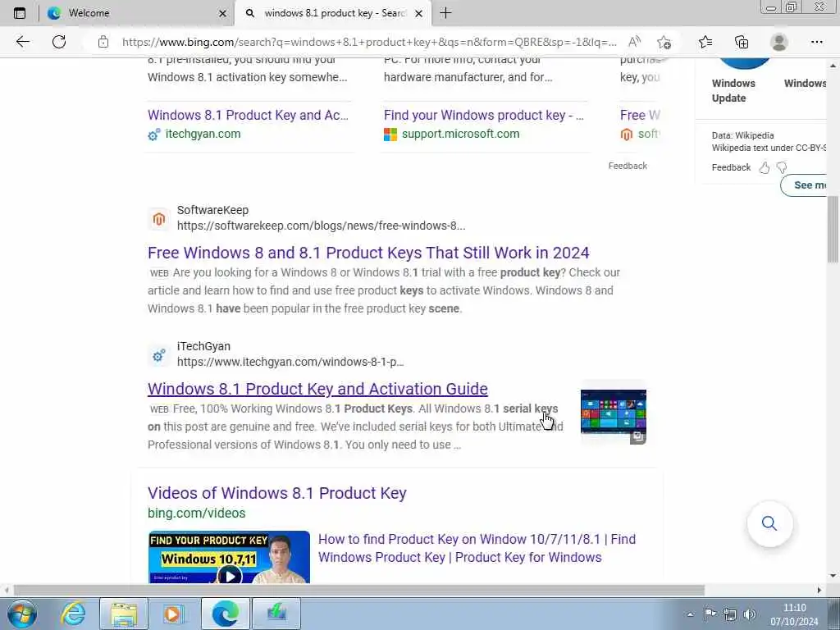
Task: Select the windows 8.1 product key search tab
Action: [335, 13]
